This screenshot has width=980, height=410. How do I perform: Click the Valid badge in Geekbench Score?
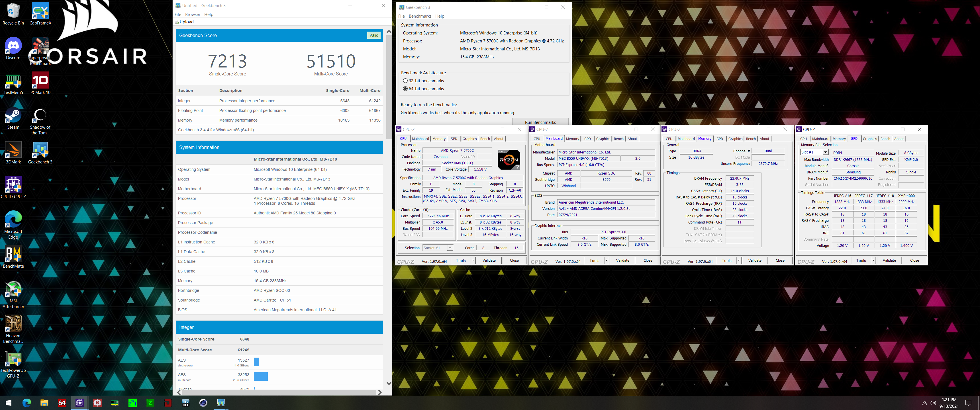point(373,35)
